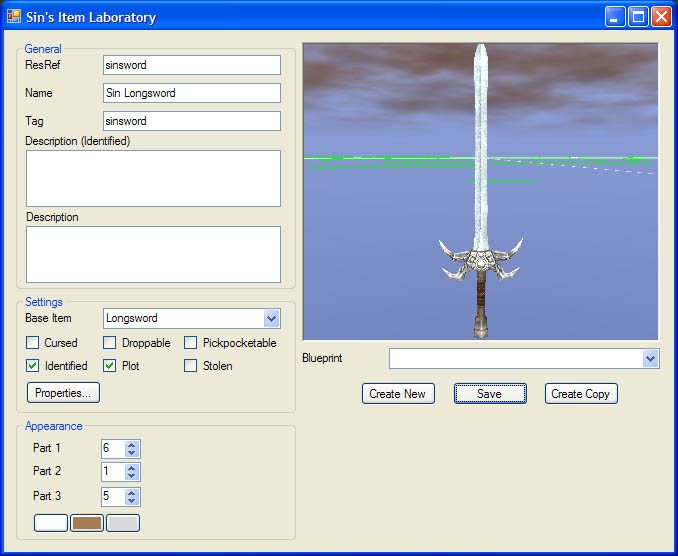Increase Part 3 value with up arrow
The width and height of the screenshot is (678, 556).
(132, 492)
